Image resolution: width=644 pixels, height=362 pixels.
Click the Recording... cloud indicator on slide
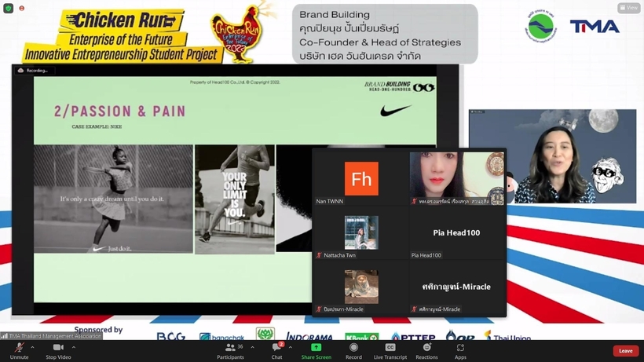point(33,71)
